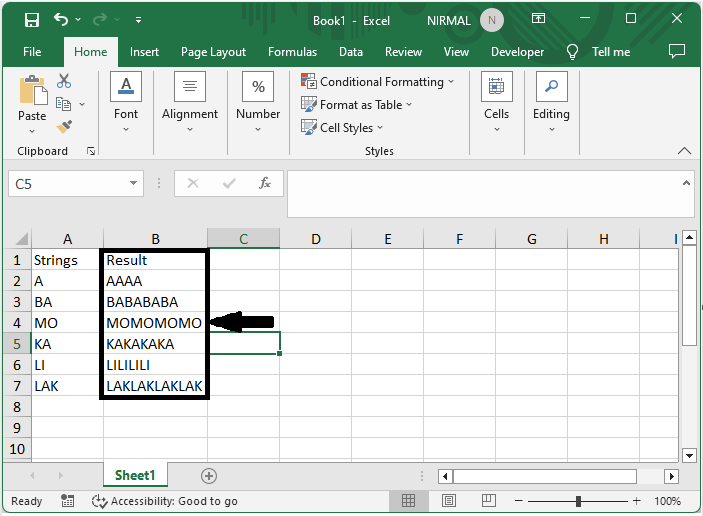Select cell A6 containing LI

click(67, 365)
